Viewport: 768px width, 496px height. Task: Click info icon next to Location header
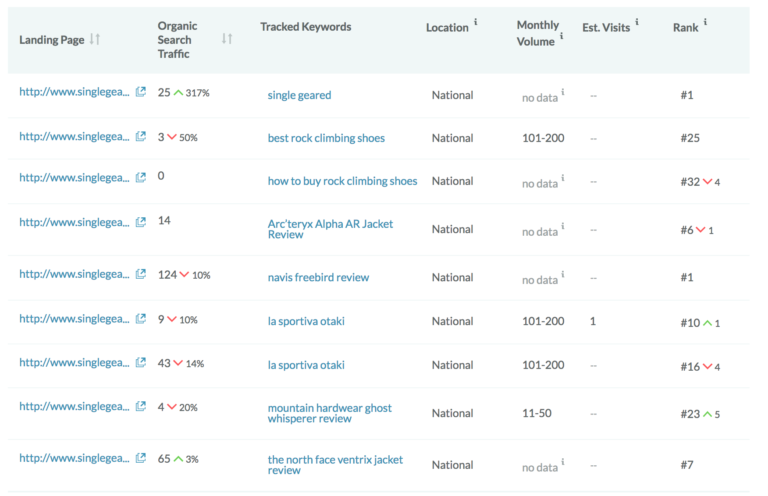pos(476,22)
